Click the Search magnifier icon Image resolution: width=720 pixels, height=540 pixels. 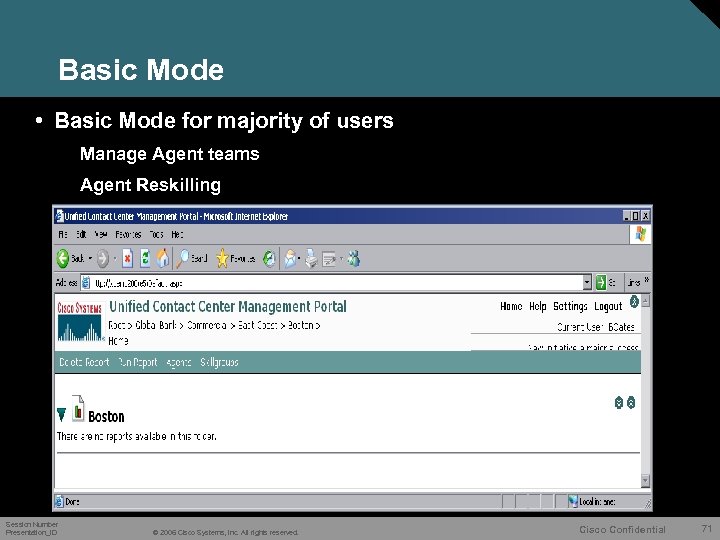pyautogui.click(x=183, y=259)
